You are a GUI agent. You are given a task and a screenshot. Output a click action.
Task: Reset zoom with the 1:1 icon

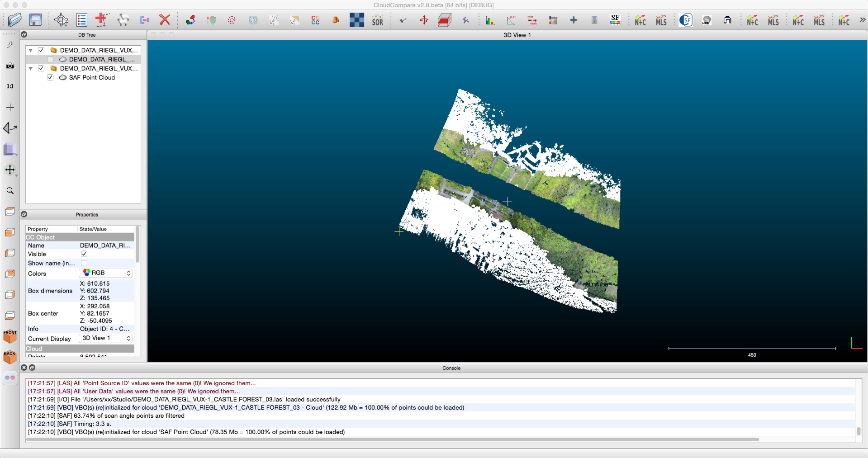click(10, 86)
